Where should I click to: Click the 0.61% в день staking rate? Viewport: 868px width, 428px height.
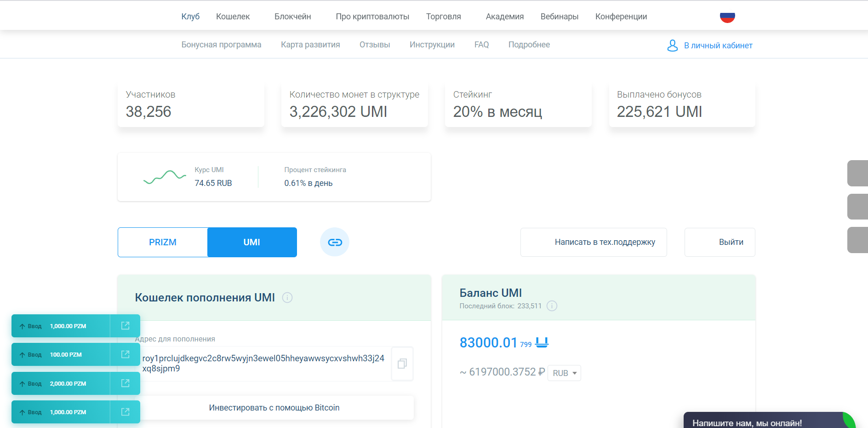(308, 183)
